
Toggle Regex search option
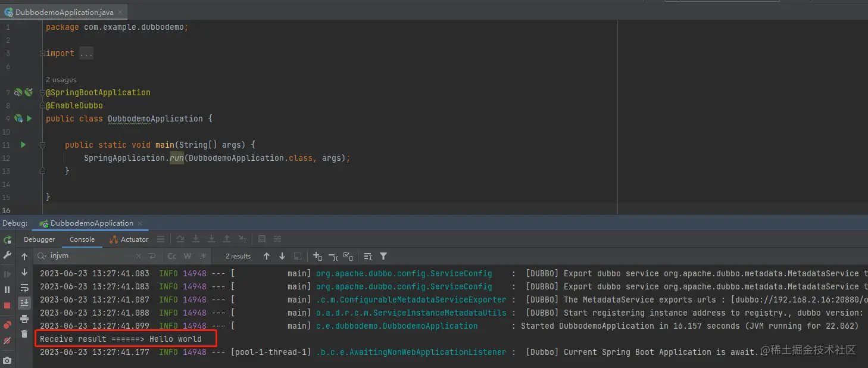203,256
